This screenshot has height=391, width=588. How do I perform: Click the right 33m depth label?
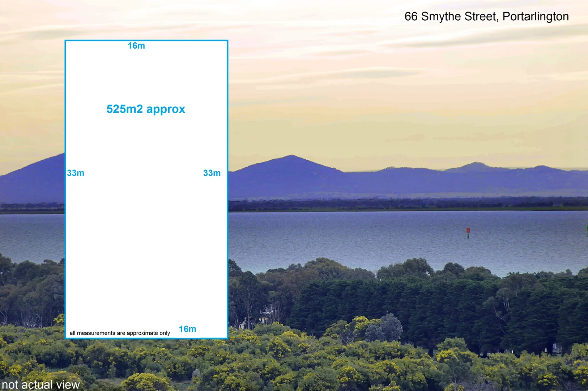(212, 173)
